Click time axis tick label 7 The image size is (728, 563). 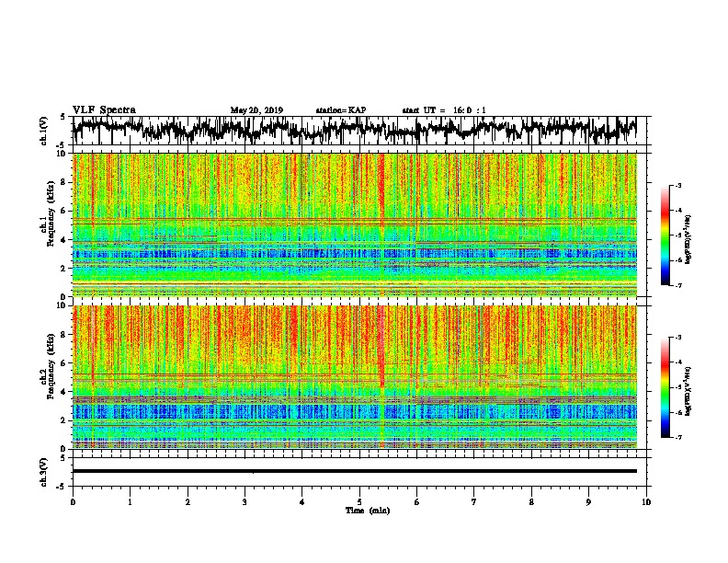(474, 502)
